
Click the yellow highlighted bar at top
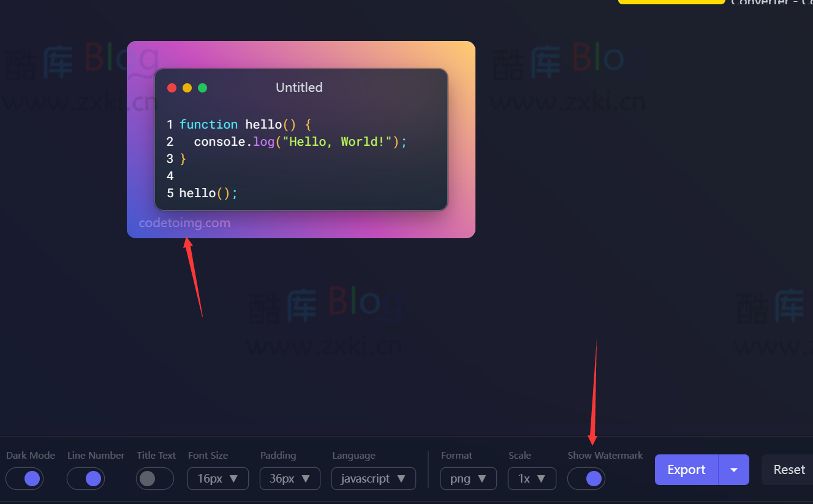click(671, 2)
